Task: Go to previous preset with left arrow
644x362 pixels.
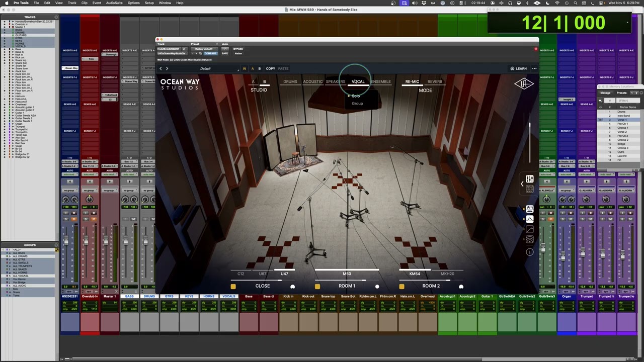Action: (x=161, y=68)
